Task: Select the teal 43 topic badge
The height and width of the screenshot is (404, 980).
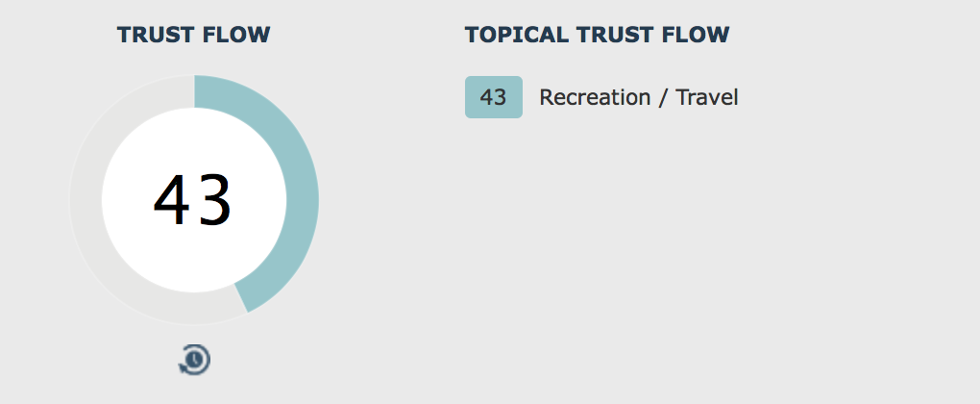Action: [x=493, y=97]
